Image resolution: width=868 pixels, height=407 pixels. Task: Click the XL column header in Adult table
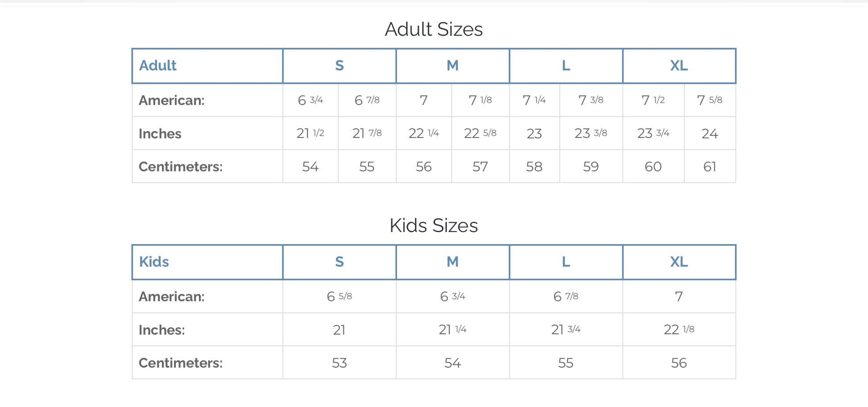point(679,66)
